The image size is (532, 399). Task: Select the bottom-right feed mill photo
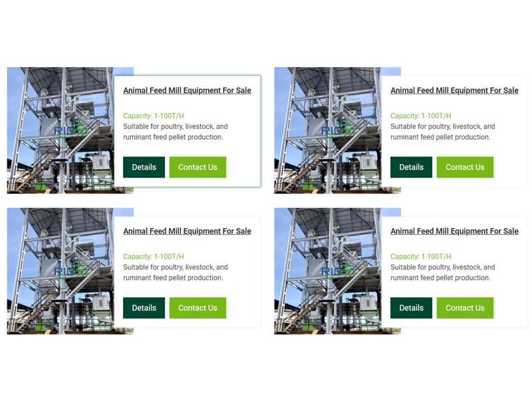pos(328,271)
